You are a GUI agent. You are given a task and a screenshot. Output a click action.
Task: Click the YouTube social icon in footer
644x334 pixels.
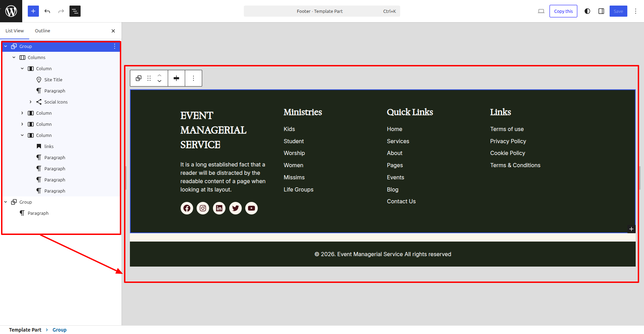[x=251, y=208]
